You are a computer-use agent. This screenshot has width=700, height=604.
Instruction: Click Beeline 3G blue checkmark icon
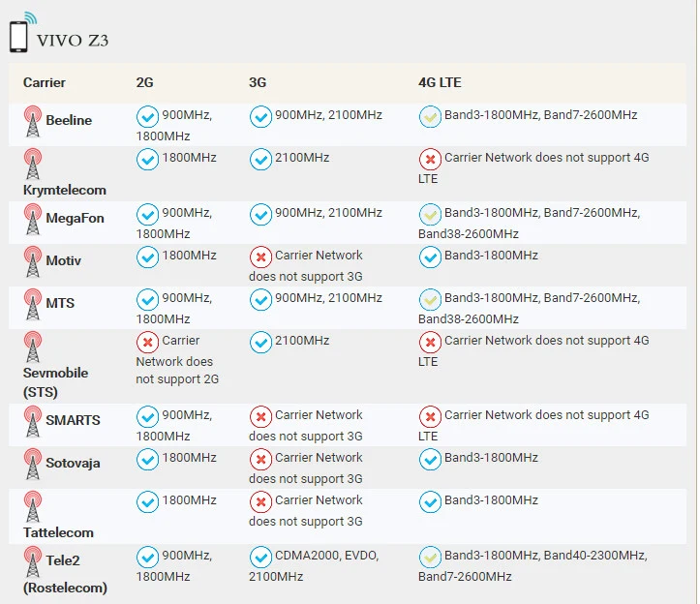click(260, 117)
